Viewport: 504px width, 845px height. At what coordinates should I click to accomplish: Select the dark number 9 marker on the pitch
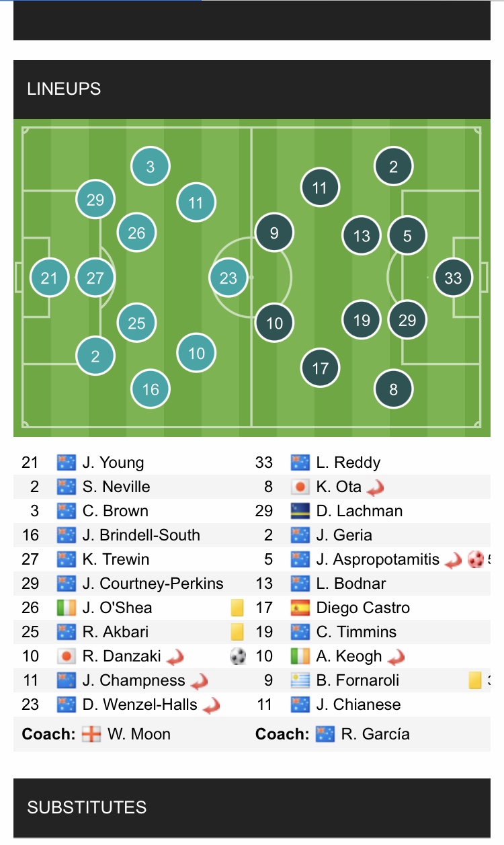[x=274, y=233]
